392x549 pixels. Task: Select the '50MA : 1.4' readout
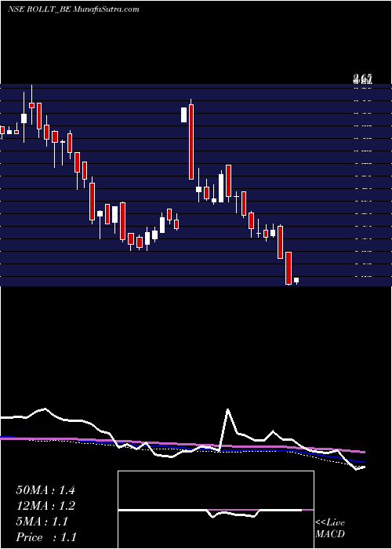[45, 490]
